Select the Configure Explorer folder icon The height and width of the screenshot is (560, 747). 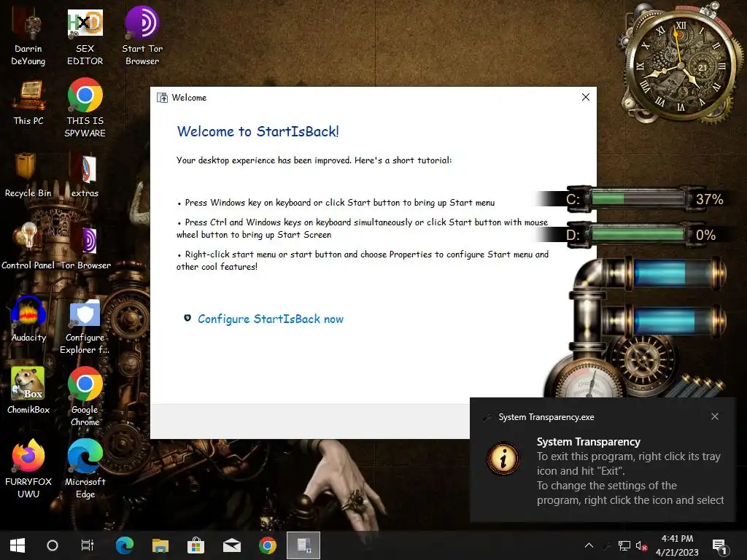[x=85, y=327]
